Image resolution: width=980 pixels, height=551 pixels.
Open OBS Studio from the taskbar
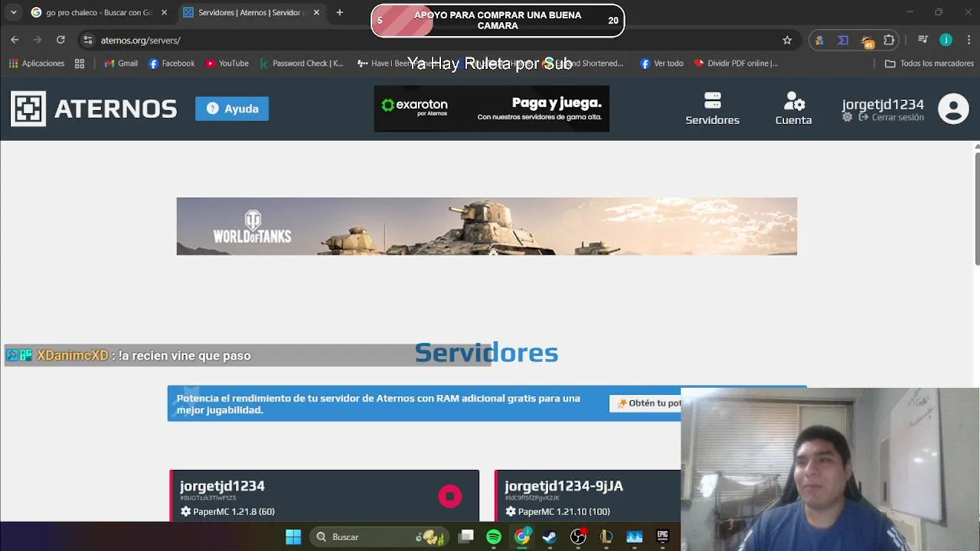(578, 537)
